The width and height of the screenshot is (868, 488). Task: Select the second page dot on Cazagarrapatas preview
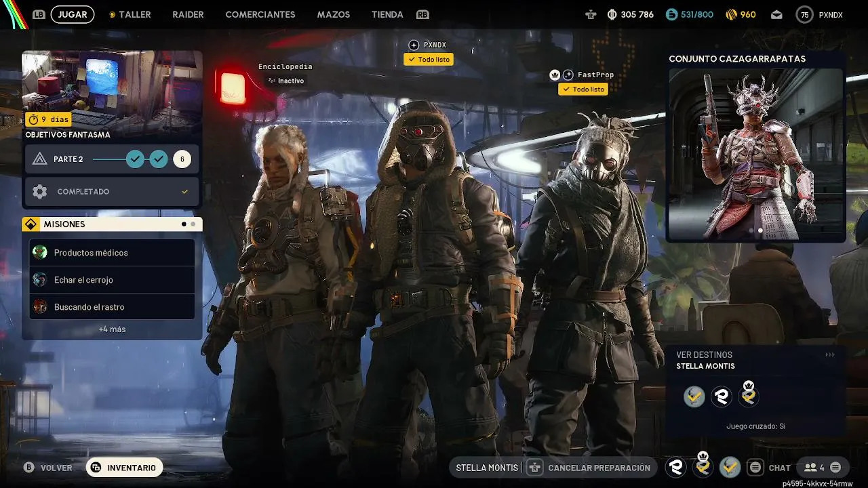click(x=760, y=230)
